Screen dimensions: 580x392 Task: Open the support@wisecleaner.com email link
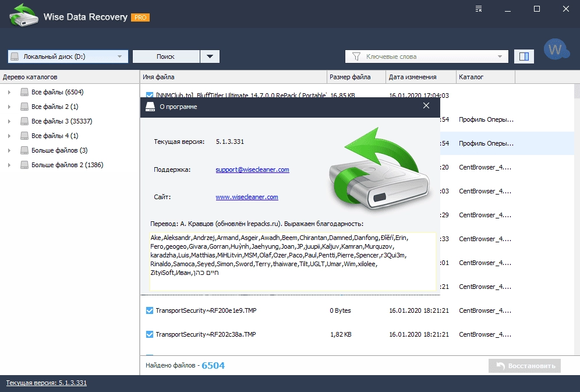tap(252, 169)
